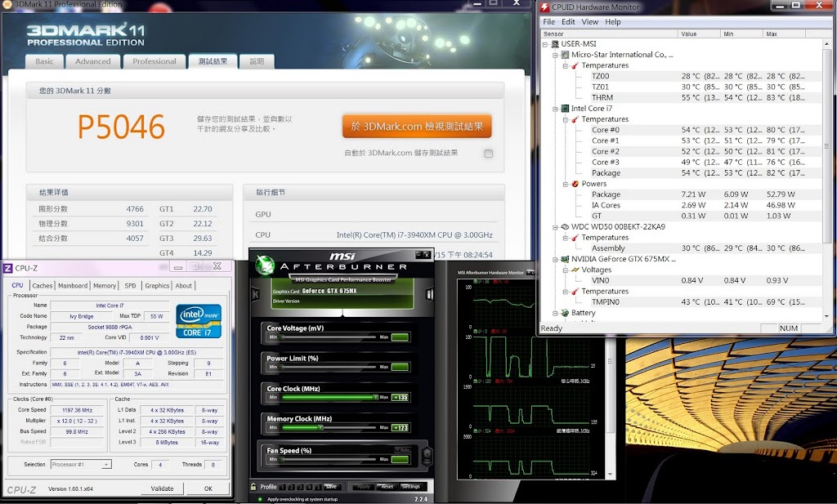Click the Micro-Star motherboard icon in HWMonitor
The width and height of the screenshot is (837, 504).
[566, 55]
